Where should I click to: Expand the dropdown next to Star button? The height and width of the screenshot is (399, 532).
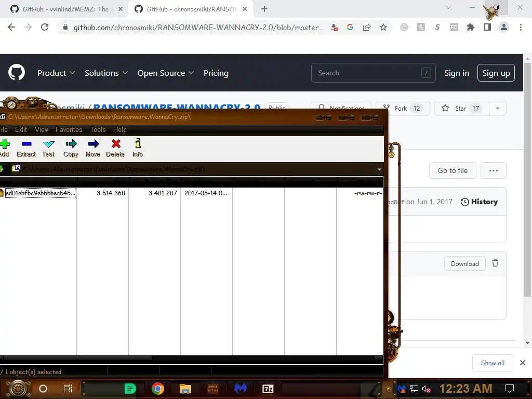pos(498,108)
